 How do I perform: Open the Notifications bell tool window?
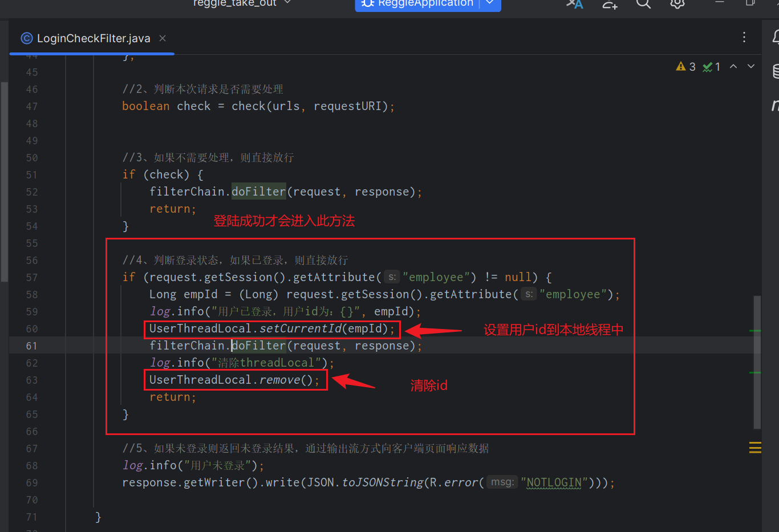[776, 37]
